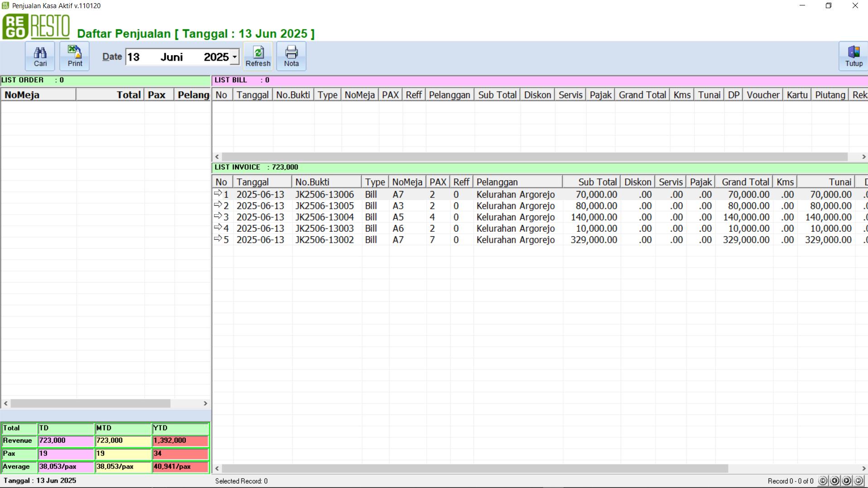The image size is (868, 488).
Task: Click the Pelanggan header in List Bill
Action: [449, 95]
